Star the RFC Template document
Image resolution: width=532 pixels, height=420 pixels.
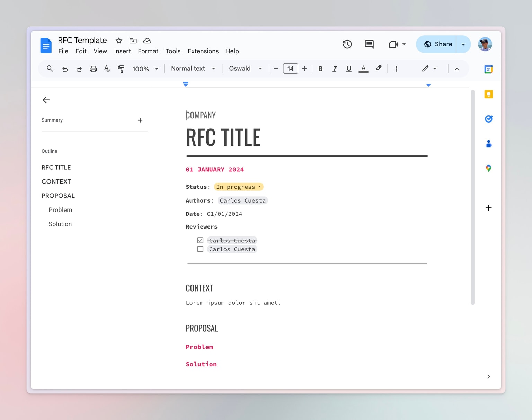(x=119, y=41)
